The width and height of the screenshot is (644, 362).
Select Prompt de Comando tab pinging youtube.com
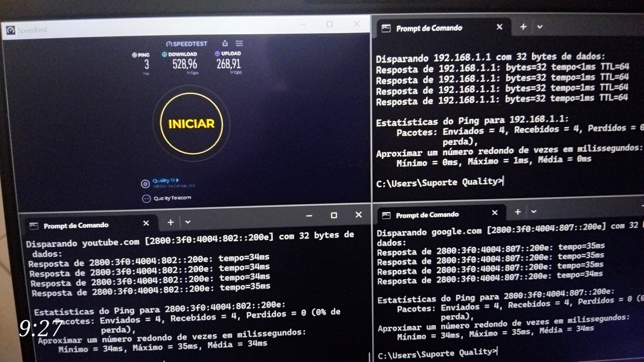pos(76,226)
